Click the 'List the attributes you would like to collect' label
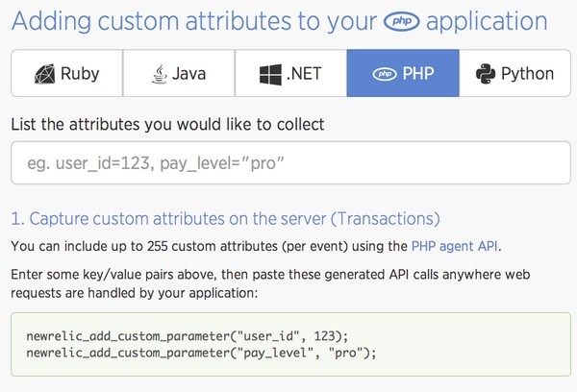The height and width of the screenshot is (392, 577). click(167, 124)
